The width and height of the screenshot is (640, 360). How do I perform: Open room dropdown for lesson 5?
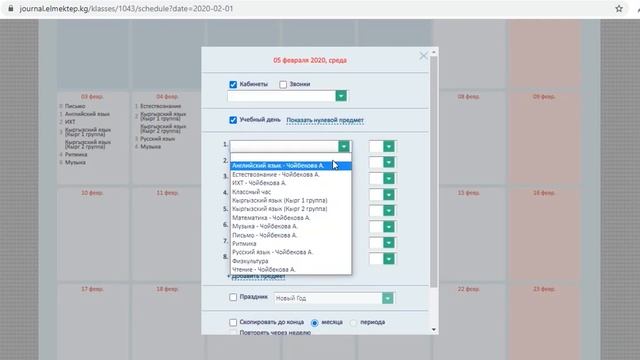click(x=389, y=211)
